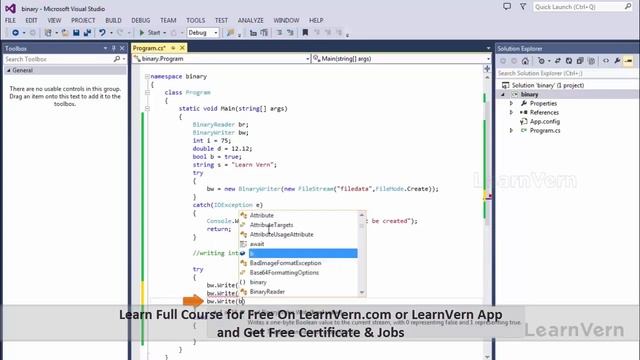Collapse the namespace binary code region
This screenshot has width=640, height=360.
click(x=147, y=76)
